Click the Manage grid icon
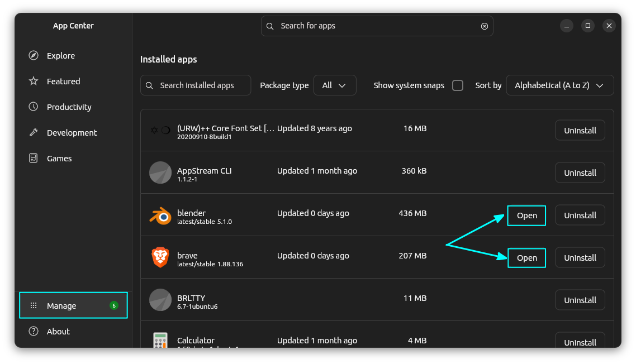The image size is (636, 364). 34,305
